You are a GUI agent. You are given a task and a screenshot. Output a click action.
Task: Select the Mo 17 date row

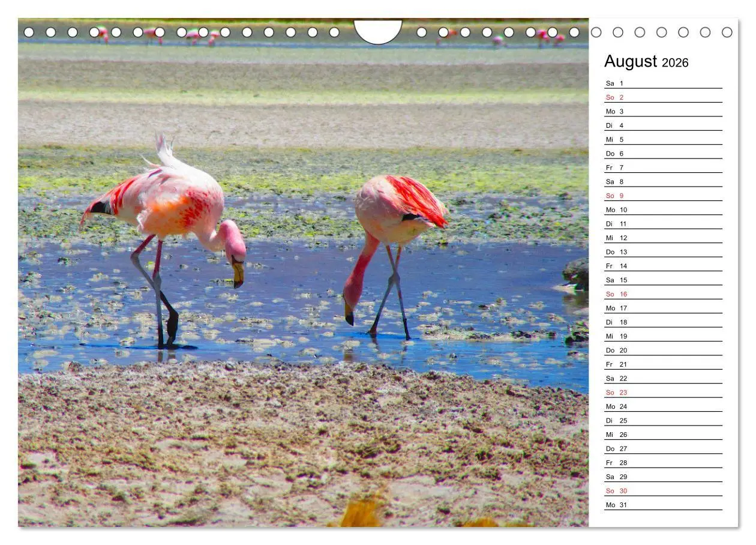click(x=663, y=308)
